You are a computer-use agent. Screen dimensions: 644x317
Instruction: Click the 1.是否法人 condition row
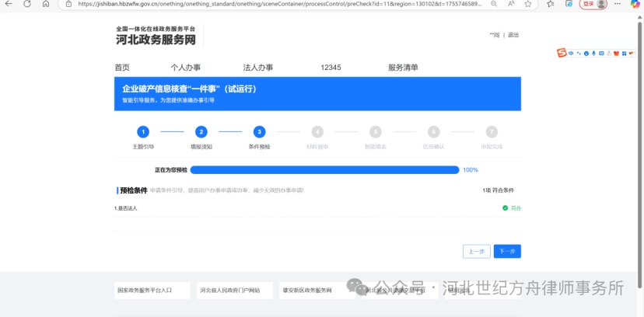317,208
